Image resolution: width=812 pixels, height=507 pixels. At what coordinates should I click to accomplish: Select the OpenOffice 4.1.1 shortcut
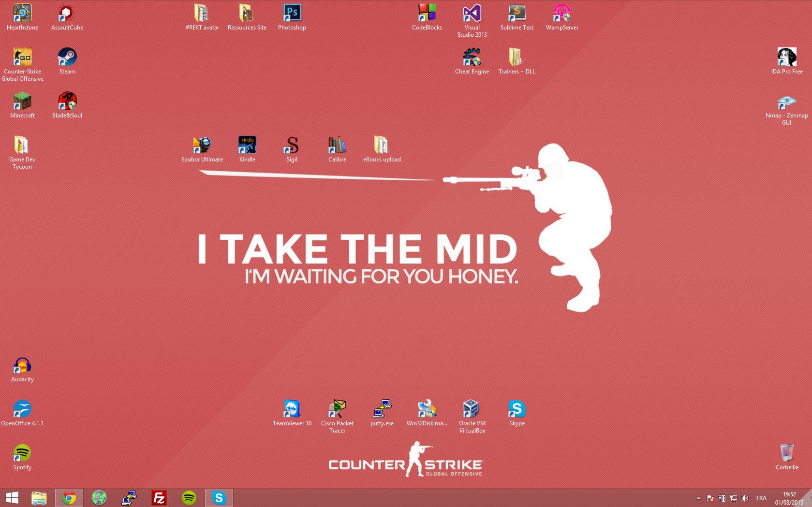click(22, 413)
